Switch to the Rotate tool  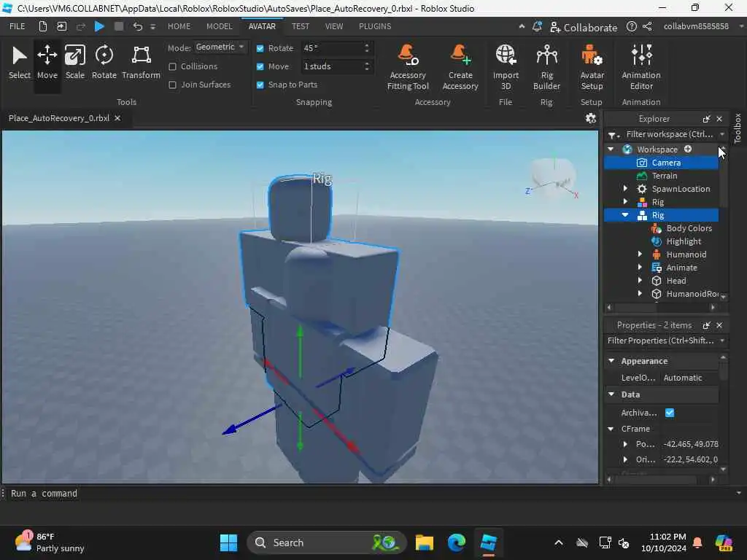click(104, 63)
